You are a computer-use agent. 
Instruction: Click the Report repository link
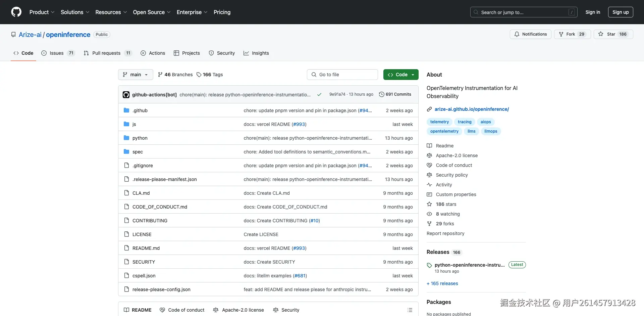point(445,233)
